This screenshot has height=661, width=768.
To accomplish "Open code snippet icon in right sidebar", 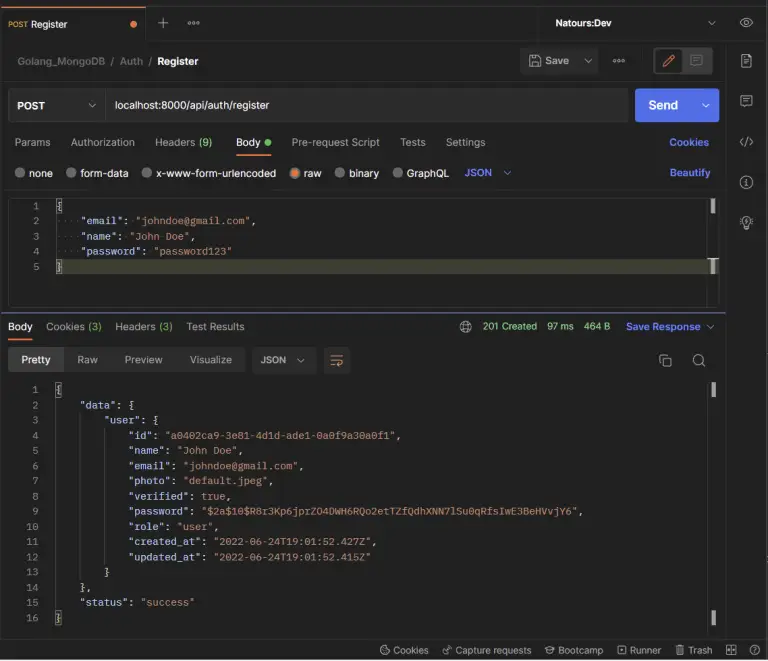I will [746, 142].
